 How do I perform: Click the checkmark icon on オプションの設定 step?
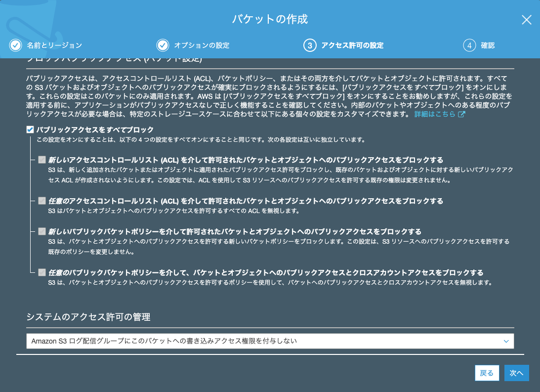163,44
